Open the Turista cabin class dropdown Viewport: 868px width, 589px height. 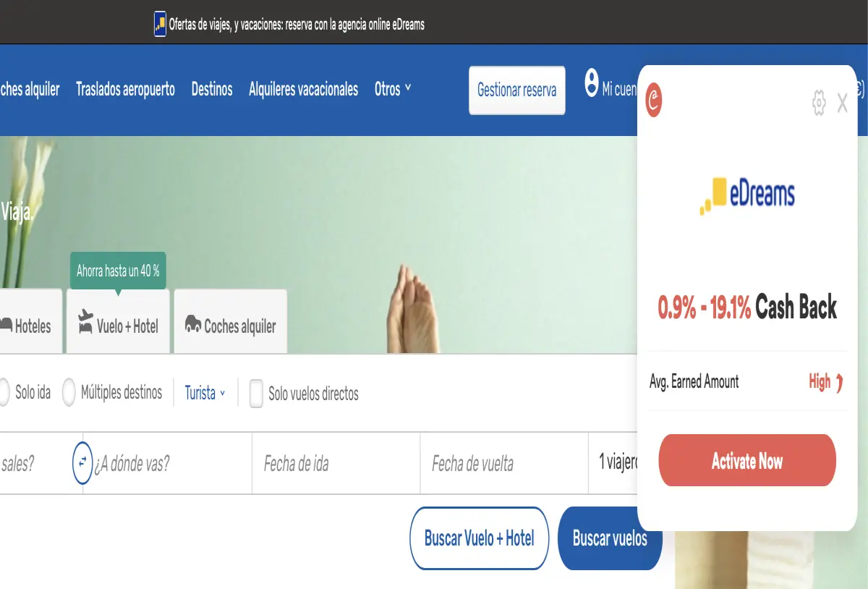[205, 394]
